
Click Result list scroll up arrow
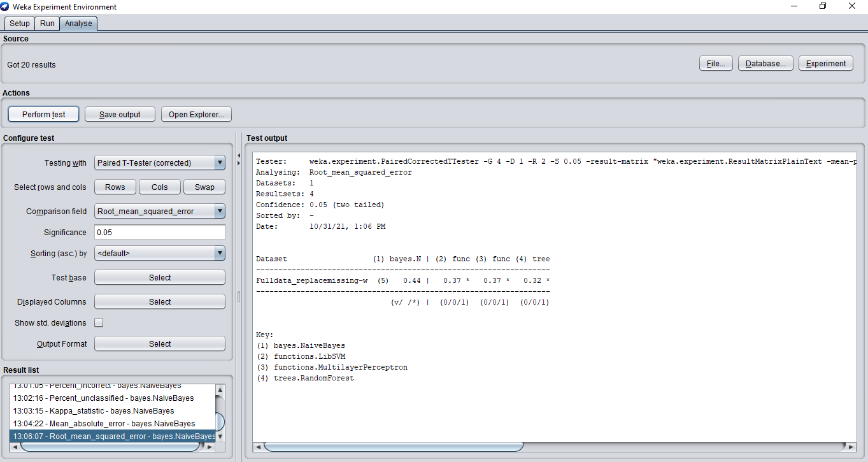[220, 389]
